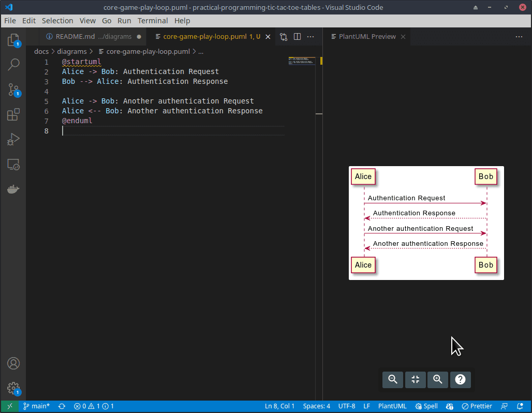Open the Source Control view
Viewport: 532px width, 413px height.
[13, 90]
